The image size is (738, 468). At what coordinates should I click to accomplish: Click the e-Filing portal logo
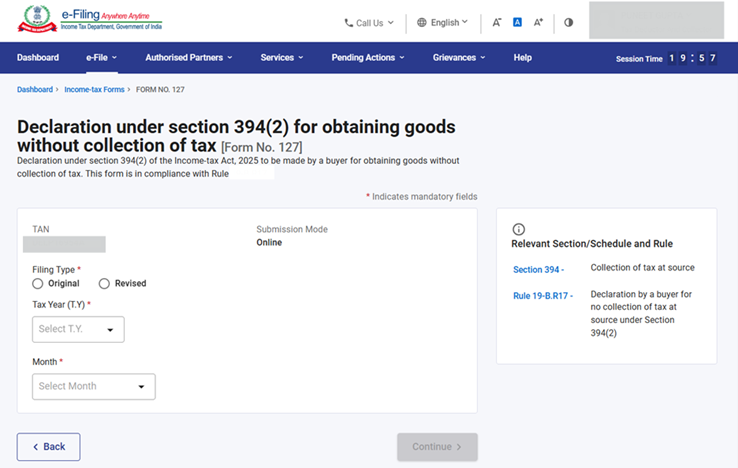88,22
